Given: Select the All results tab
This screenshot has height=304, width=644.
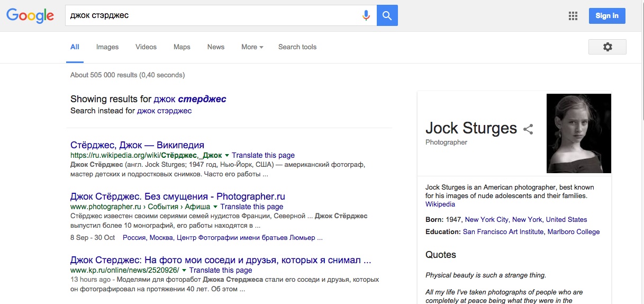Looking at the screenshot, I should [75, 47].
